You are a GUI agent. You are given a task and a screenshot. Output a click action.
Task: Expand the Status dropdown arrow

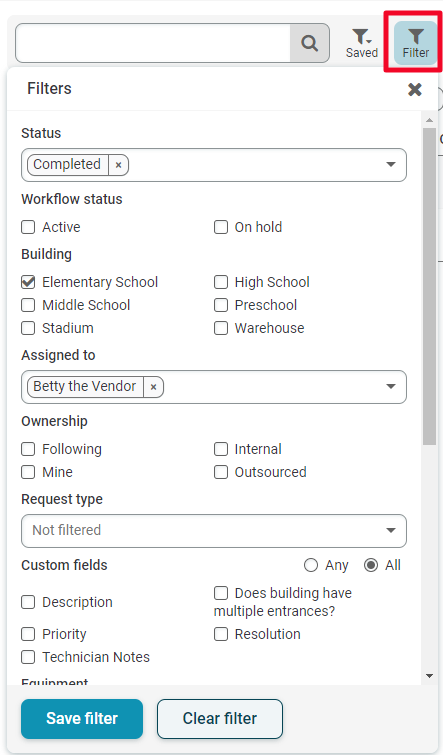391,165
